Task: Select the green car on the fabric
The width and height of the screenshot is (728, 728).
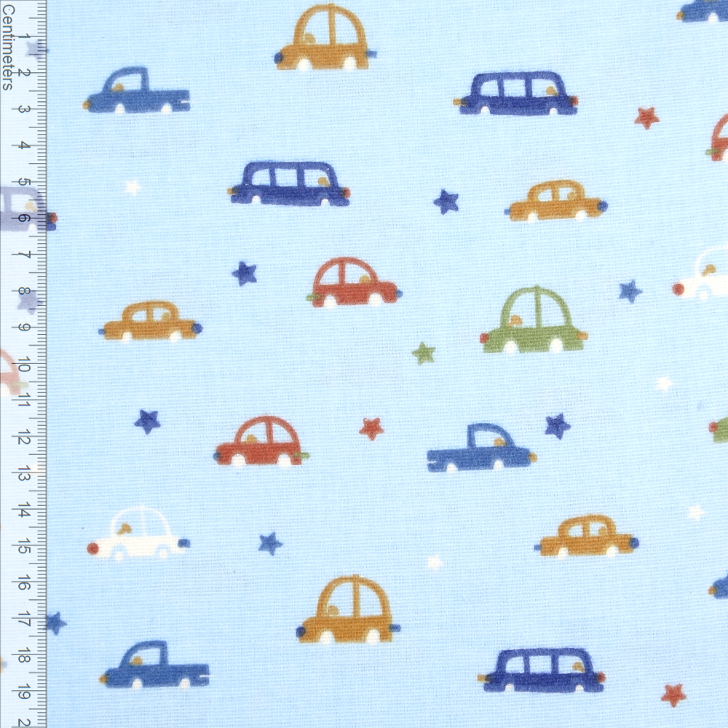Action: (534, 320)
